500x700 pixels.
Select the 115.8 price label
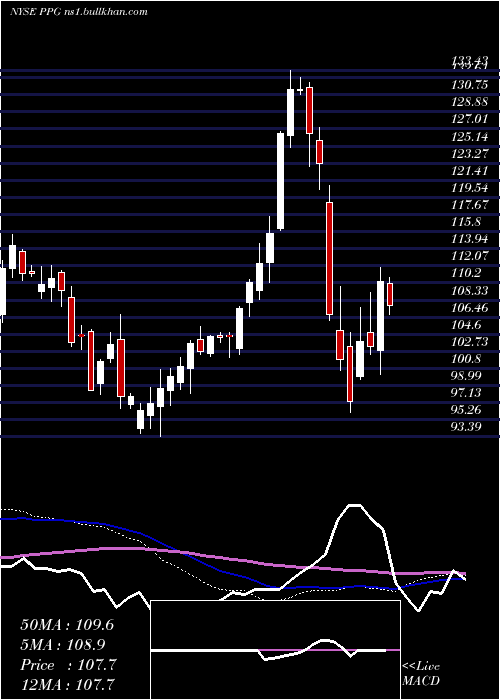click(466, 222)
